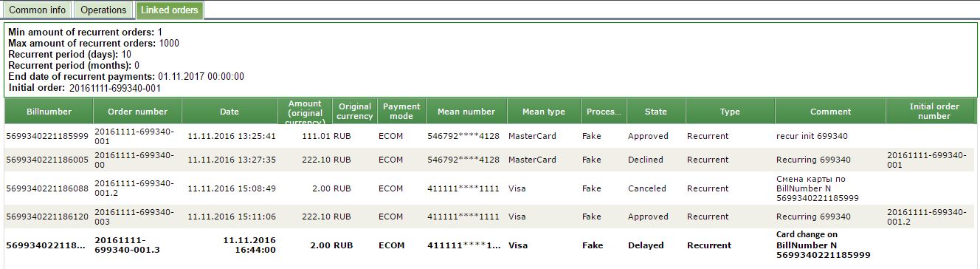Open the Operations tab
This screenshot has width=980, height=269.
[x=103, y=10]
